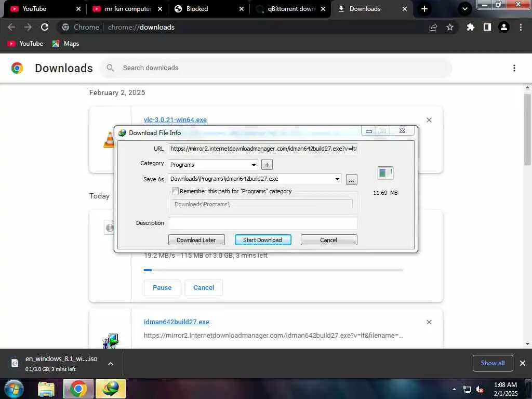This screenshot has width=532, height=399.
Task: Expand the Save As path dropdown arrow
Action: (x=337, y=179)
